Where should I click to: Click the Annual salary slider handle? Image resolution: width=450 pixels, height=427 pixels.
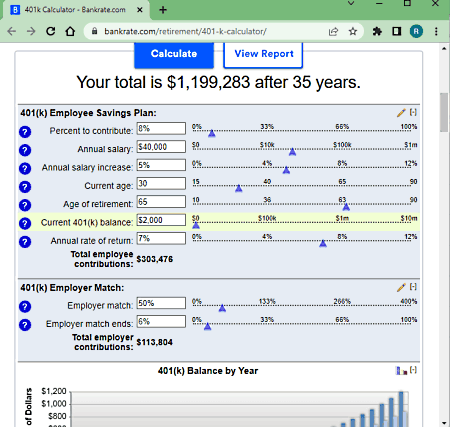292,152
